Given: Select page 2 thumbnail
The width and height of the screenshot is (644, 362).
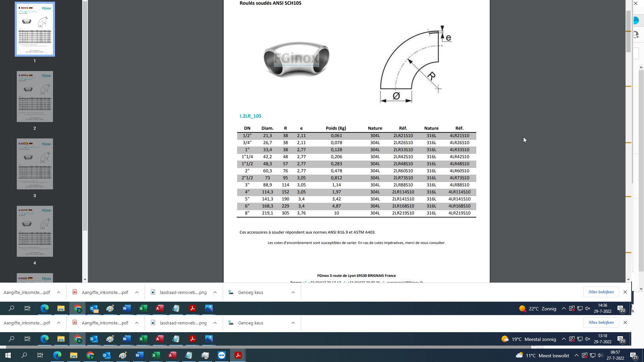Looking at the screenshot, I should click(x=35, y=97).
